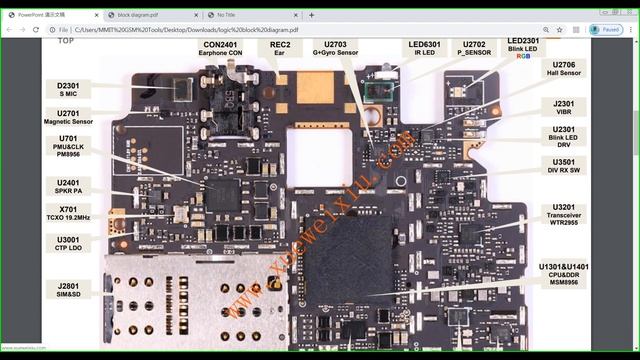
Task: Switch to the block diagram.pdf tab
Action: (x=153, y=15)
